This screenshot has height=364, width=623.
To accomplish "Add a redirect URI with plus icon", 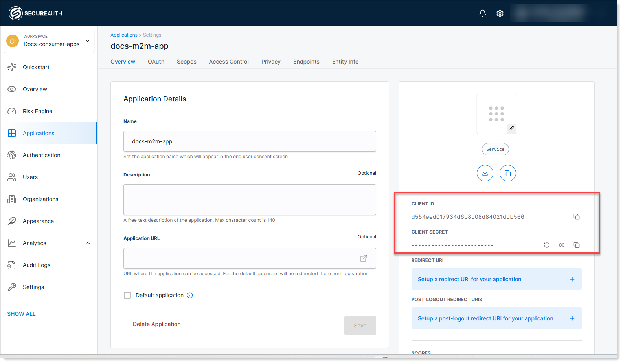I will (x=572, y=279).
